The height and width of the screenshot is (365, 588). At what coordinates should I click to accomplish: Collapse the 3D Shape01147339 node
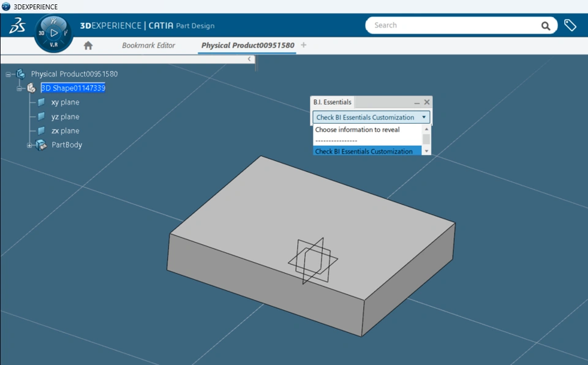[19, 89]
